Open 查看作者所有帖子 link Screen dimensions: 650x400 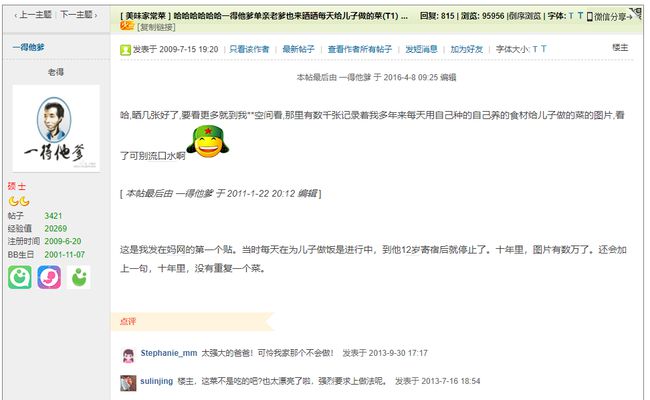pos(359,49)
